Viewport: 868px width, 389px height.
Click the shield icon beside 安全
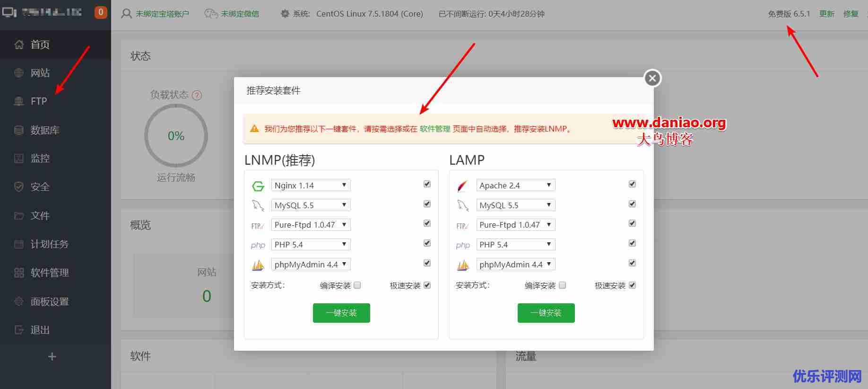point(19,187)
